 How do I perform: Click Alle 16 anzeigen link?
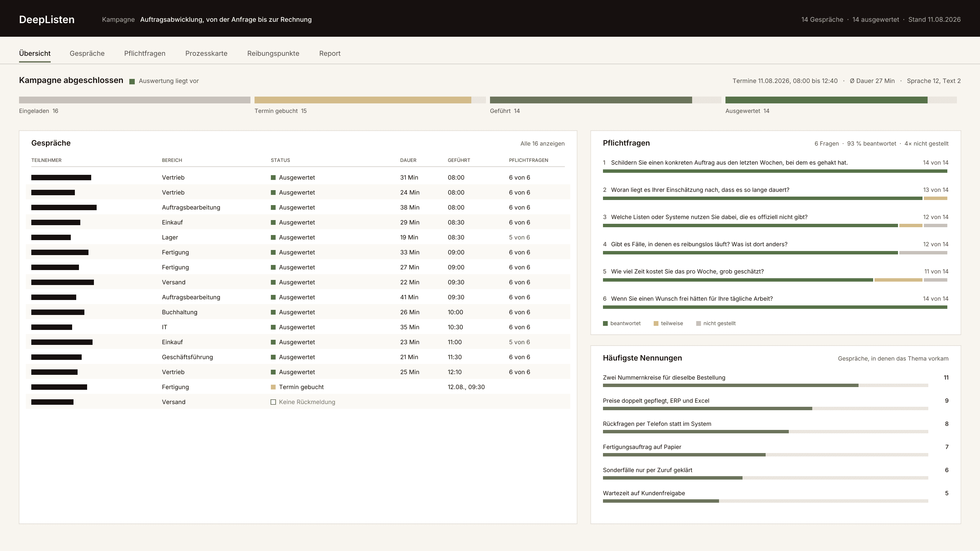tap(542, 143)
